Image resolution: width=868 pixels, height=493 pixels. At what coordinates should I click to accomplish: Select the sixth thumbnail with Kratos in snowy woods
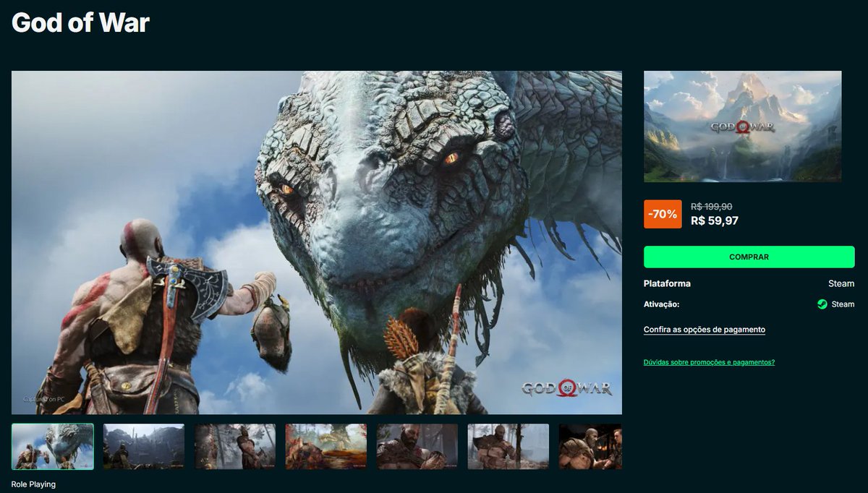pos(509,447)
